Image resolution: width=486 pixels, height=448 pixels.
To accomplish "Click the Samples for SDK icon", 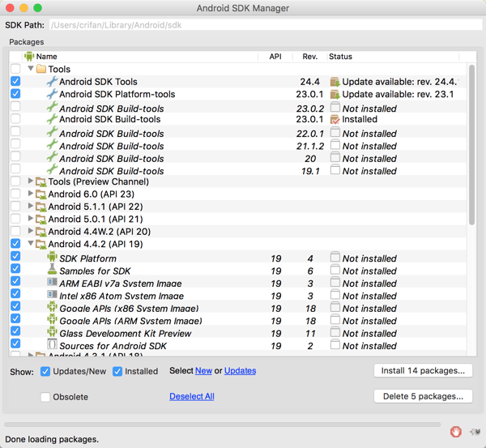I will [x=53, y=271].
